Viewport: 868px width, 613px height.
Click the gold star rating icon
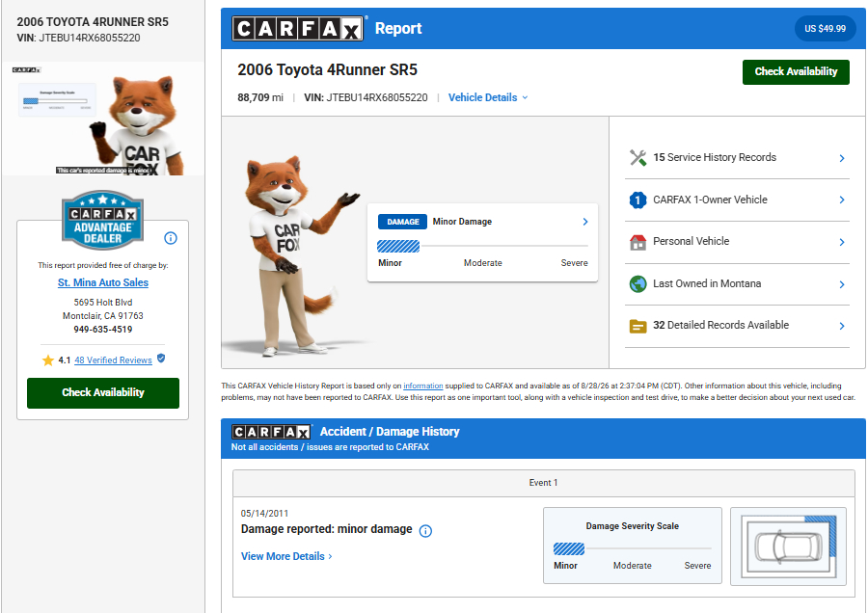coord(48,360)
